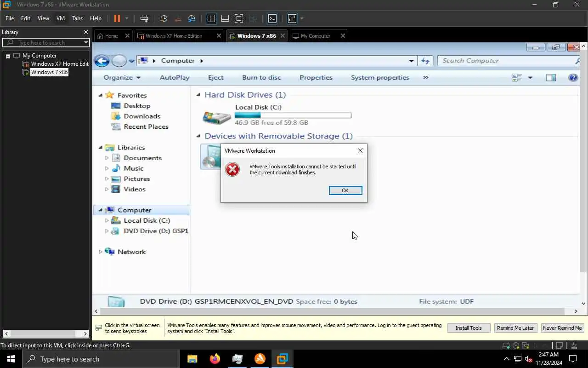This screenshot has width=588, height=368.
Task: Close the VMware Workstation error dialog
Action: click(x=360, y=150)
